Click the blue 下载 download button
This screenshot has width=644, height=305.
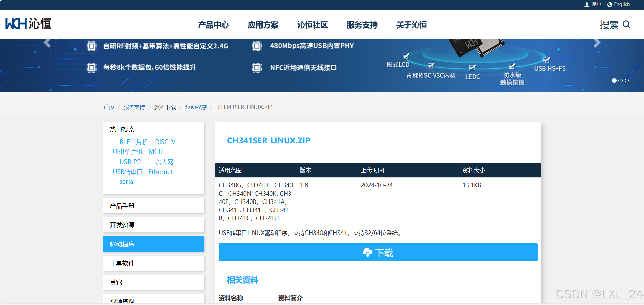click(x=378, y=252)
